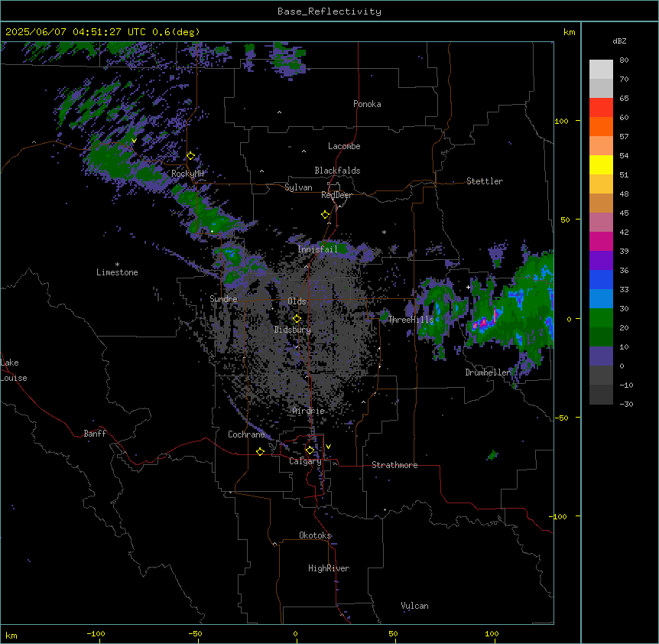Click the Ponoka city label

point(367,104)
